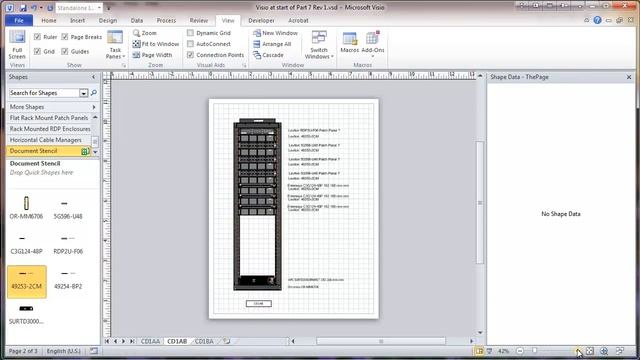The height and width of the screenshot is (360, 640).
Task: Open Search for Shapes dropdown arrow
Action: (x=83, y=93)
